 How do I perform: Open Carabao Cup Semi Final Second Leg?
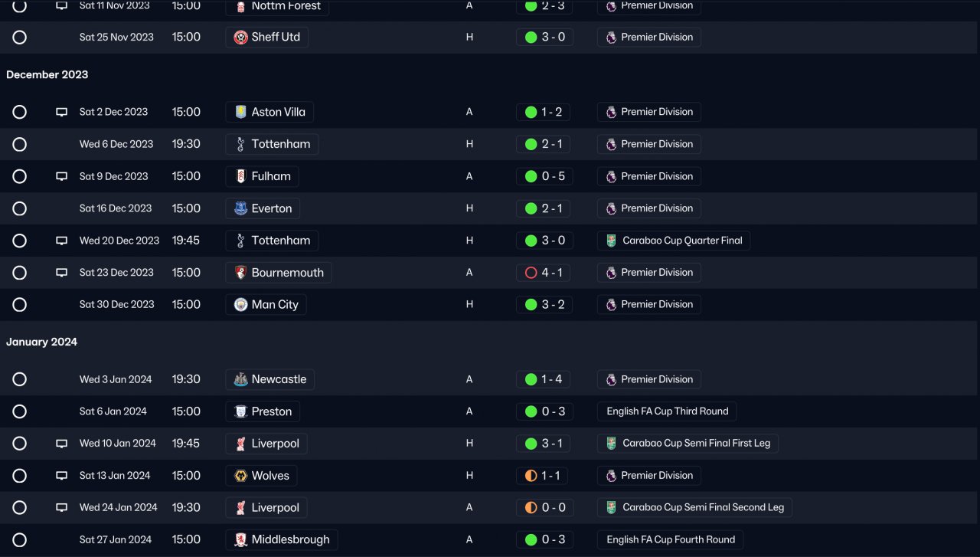694,507
